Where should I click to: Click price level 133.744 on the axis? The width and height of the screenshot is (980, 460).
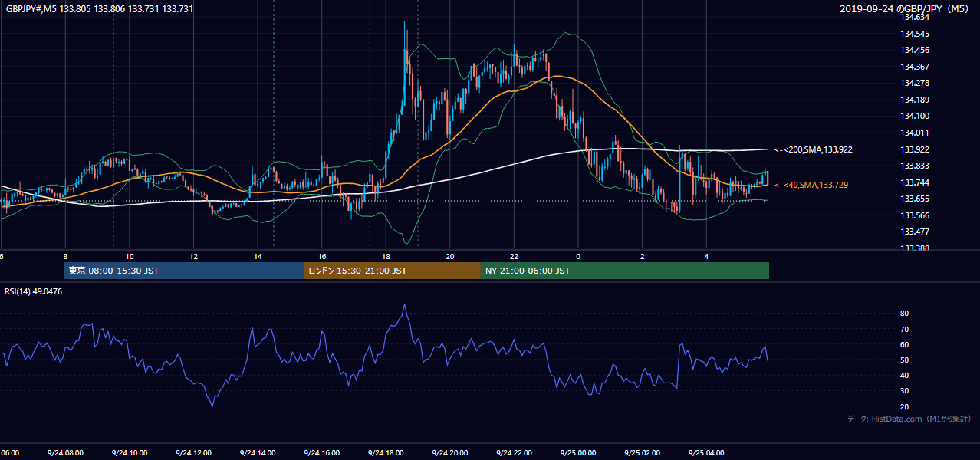click(x=915, y=182)
